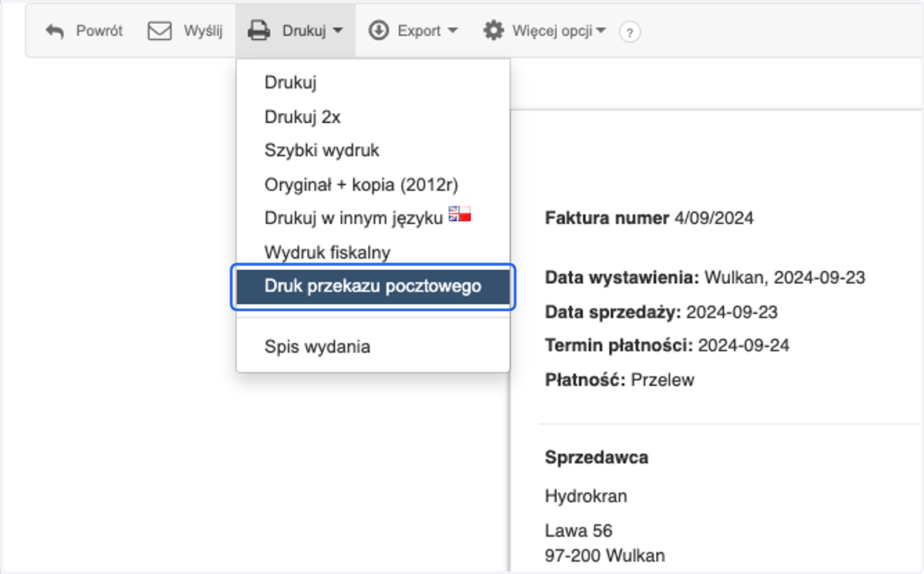Click the Więcej opcji button label
The width and height of the screenshot is (924, 574).
552,31
